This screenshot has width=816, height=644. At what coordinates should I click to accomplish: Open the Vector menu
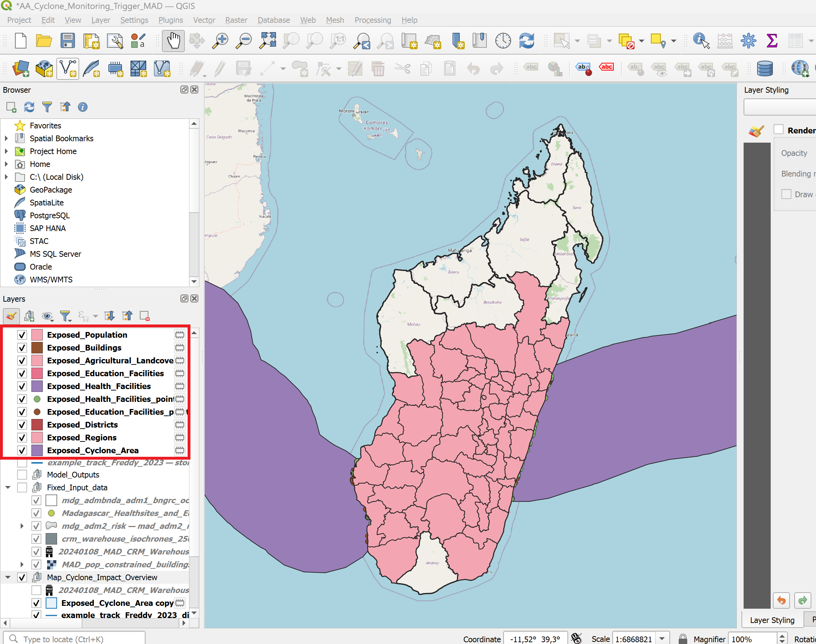click(x=204, y=20)
